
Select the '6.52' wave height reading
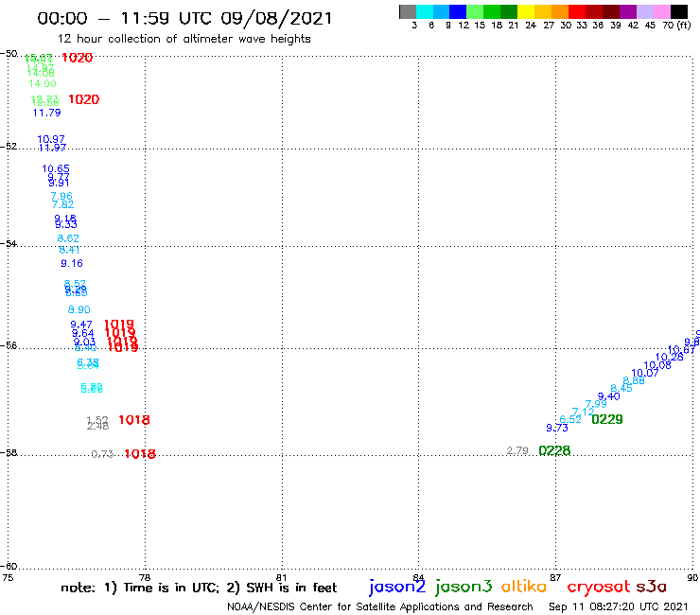570,419
